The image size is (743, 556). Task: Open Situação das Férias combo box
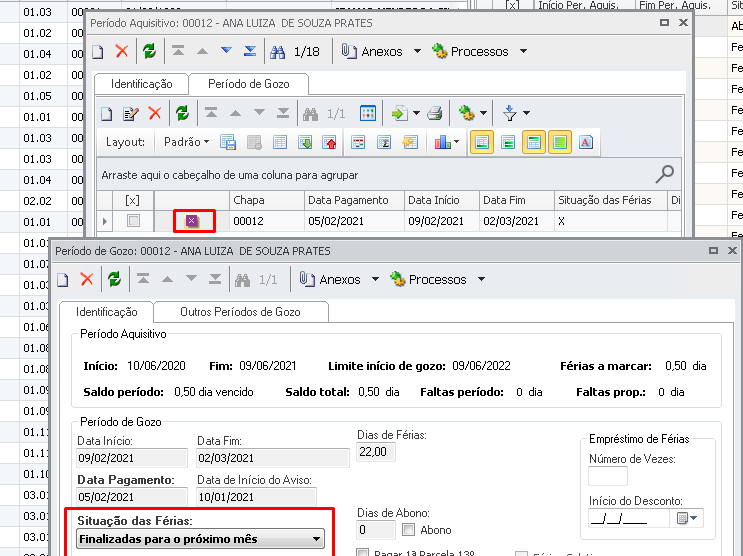point(200,539)
